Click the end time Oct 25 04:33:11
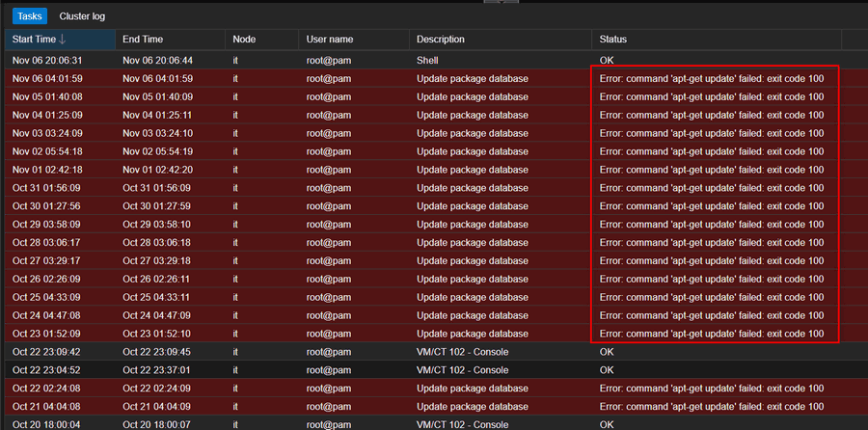 157,298
